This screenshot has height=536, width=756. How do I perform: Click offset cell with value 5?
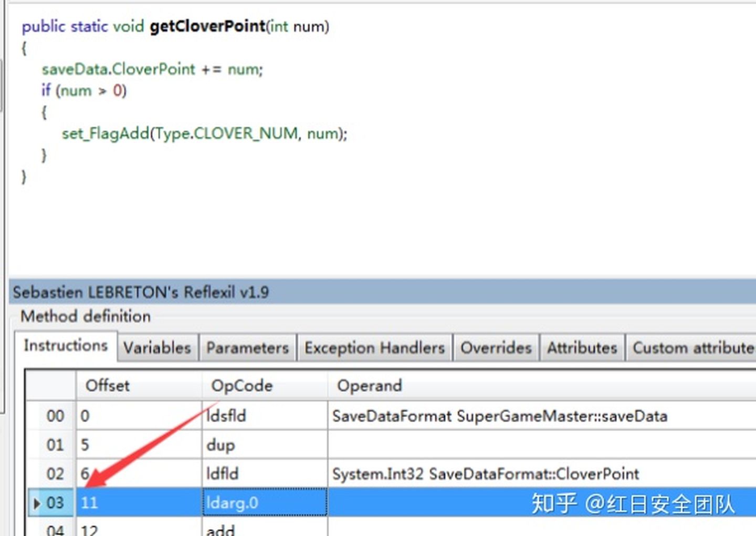[x=139, y=445]
